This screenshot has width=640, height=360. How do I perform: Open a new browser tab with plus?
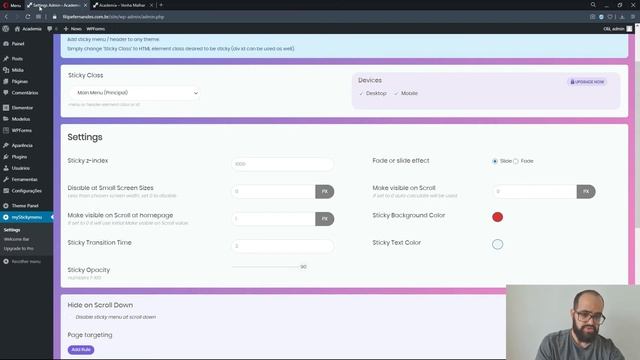(x=161, y=5)
